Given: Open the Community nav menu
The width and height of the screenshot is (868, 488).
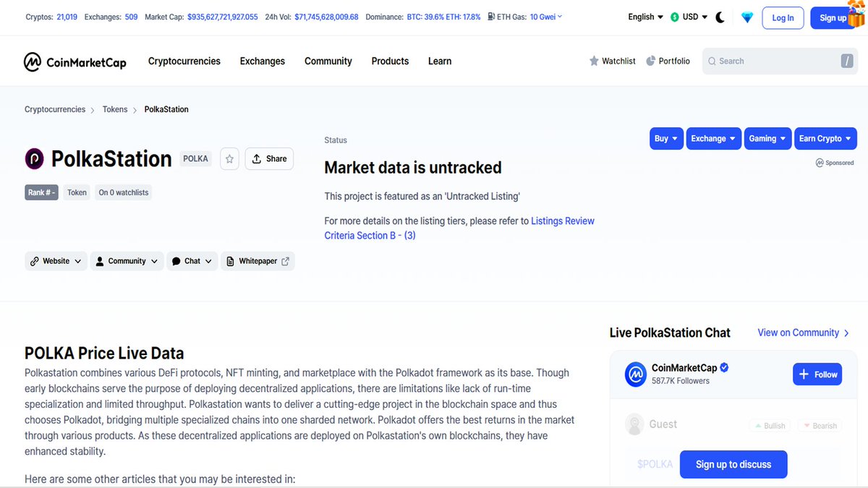Looking at the screenshot, I should pyautogui.click(x=328, y=61).
